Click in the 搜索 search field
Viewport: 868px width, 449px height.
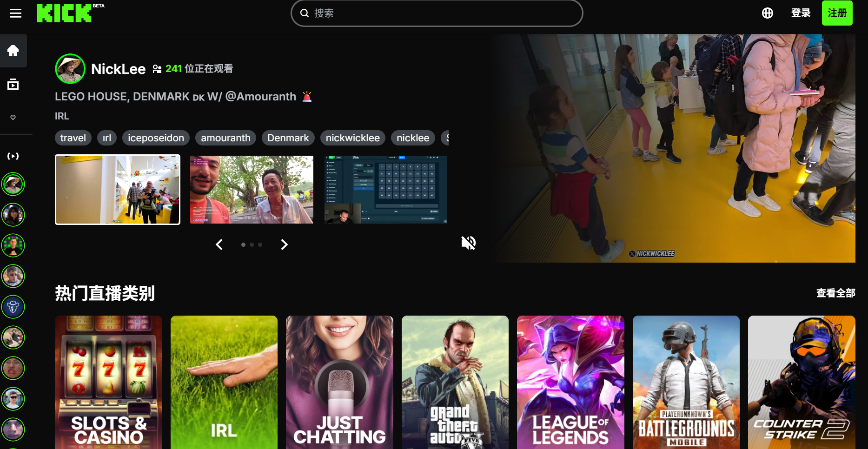(x=437, y=13)
